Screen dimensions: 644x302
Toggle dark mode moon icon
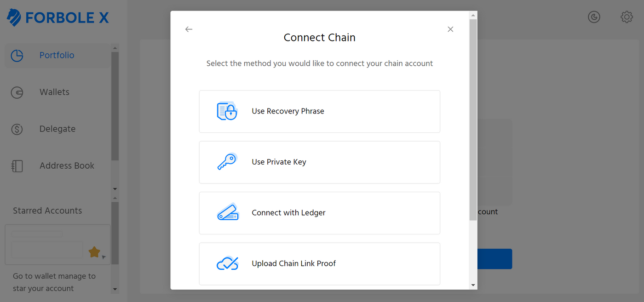594,17
